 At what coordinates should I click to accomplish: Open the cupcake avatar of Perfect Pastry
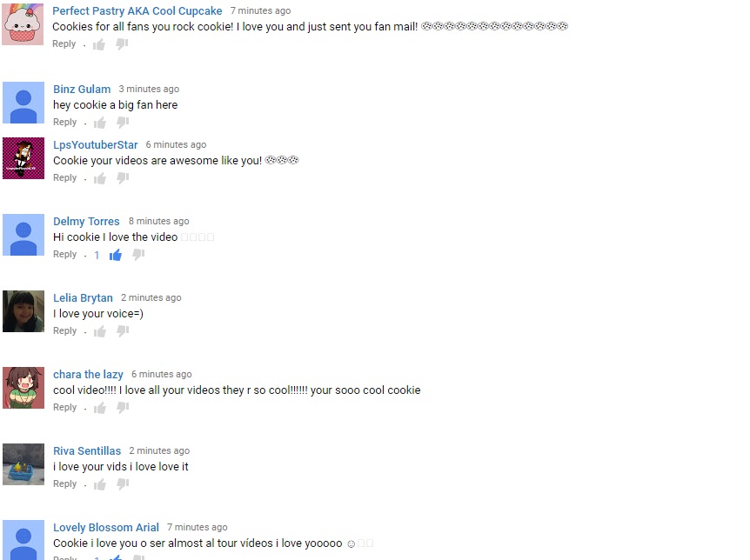click(x=23, y=23)
